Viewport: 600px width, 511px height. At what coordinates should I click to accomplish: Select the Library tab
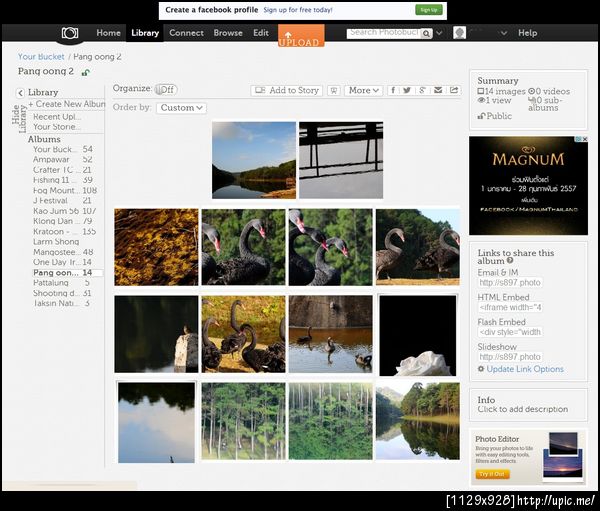145,33
